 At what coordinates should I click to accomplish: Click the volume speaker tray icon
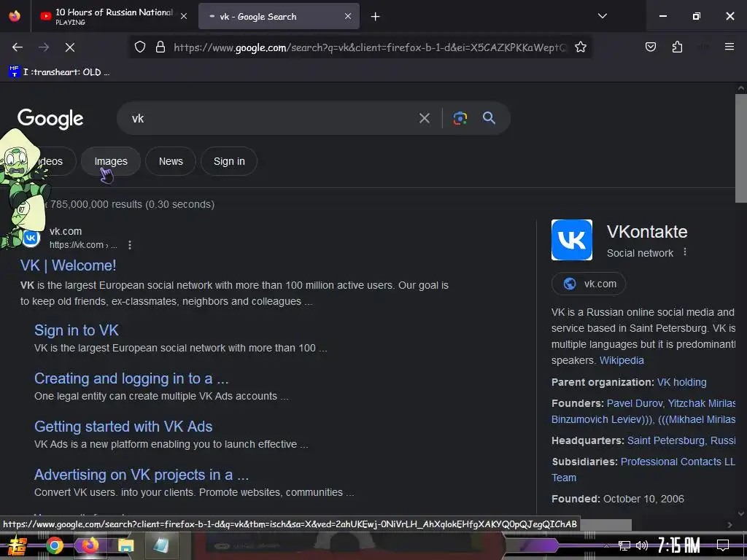pyautogui.click(x=642, y=545)
